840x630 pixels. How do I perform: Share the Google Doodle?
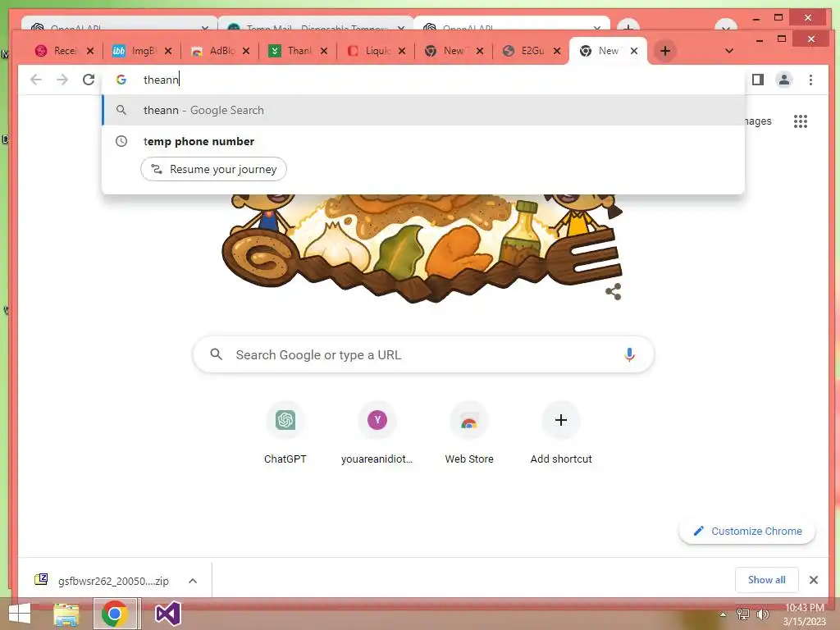point(613,291)
